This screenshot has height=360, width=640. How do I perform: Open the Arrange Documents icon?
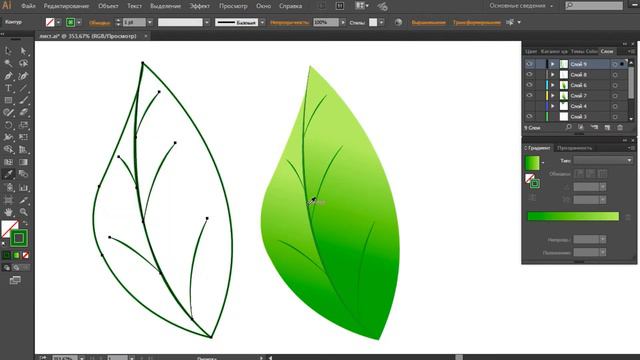coord(362,6)
